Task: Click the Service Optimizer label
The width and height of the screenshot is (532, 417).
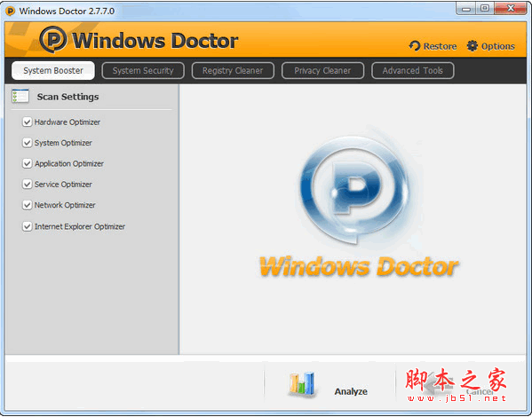Action: point(63,185)
